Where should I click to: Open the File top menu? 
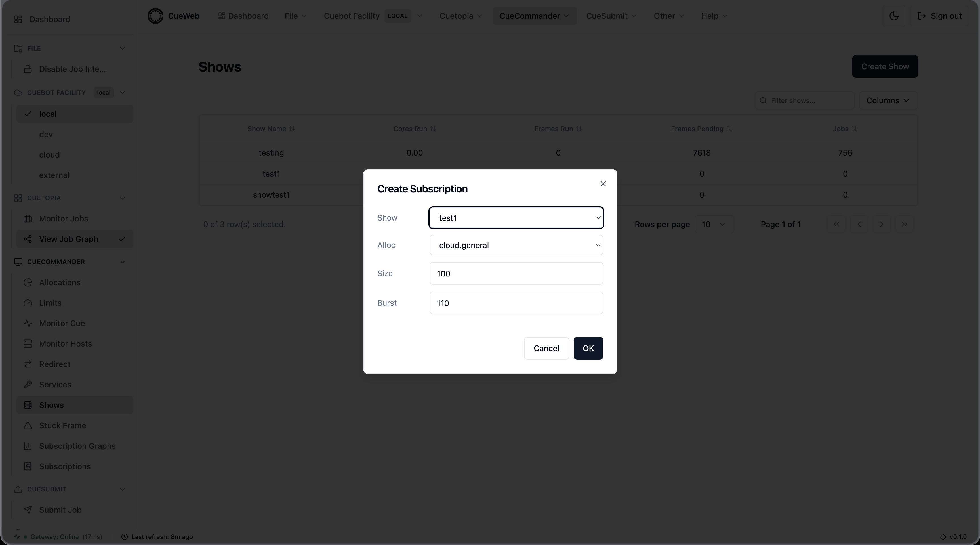tap(296, 16)
